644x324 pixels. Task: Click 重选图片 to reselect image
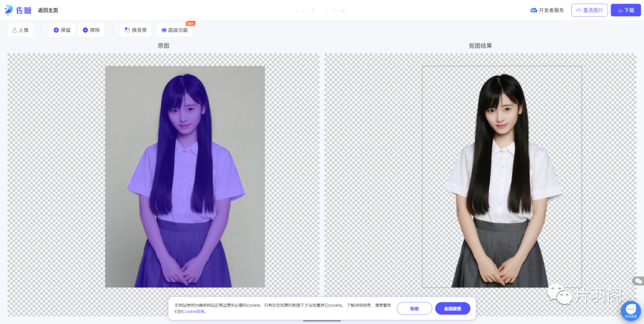pos(589,10)
